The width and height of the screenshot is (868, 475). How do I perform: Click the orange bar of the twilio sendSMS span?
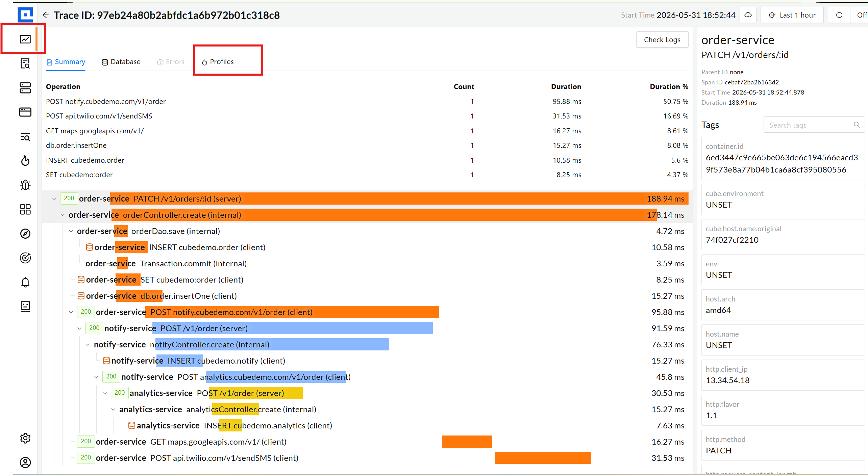coord(543,458)
